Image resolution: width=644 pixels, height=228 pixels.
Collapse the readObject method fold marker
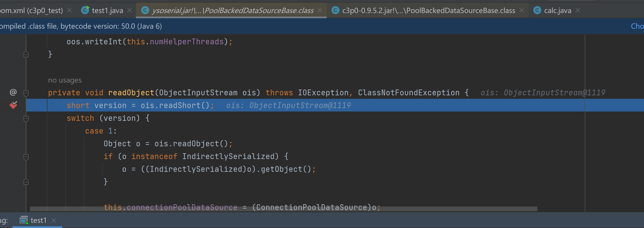(x=26, y=93)
